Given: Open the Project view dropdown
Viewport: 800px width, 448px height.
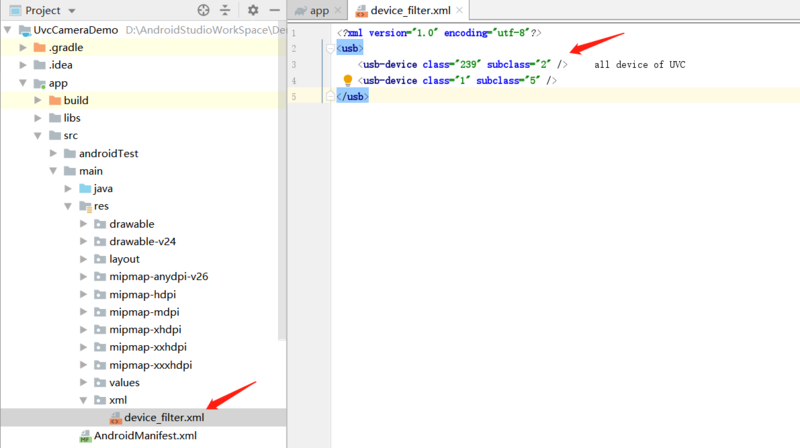Looking at the screenshot, I should tap(72, 11).
